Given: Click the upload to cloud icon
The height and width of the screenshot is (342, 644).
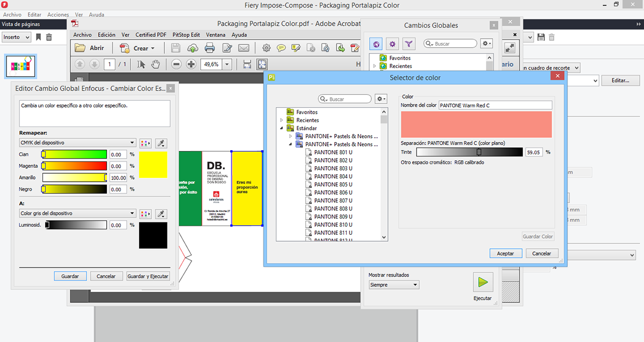Looking at the screenshot, I should pos(192,48).
